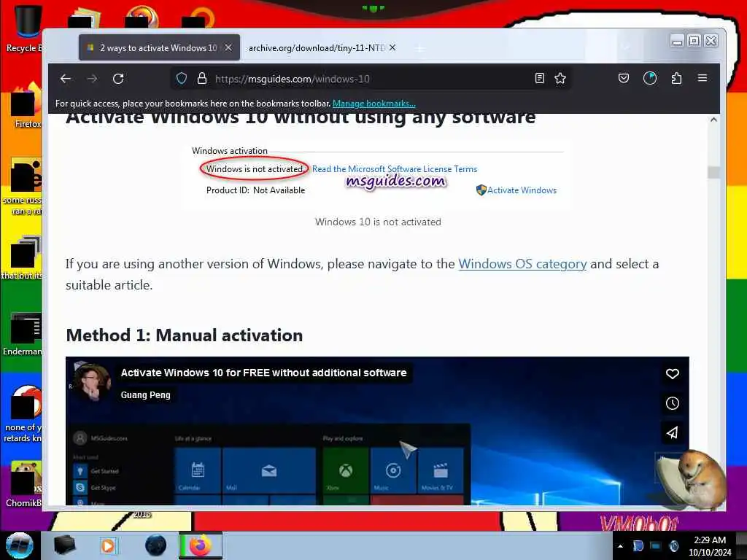Select the Firefox taskbar button
747x560 pixels.
[x=201, y=545]
